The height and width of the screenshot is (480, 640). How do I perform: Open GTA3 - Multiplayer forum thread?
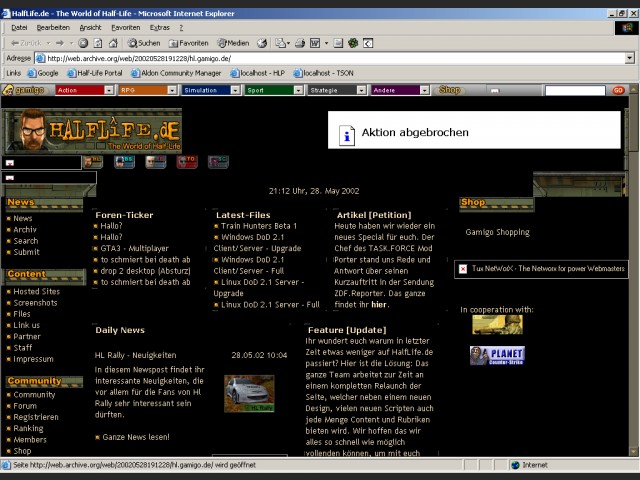pos(135,248)
